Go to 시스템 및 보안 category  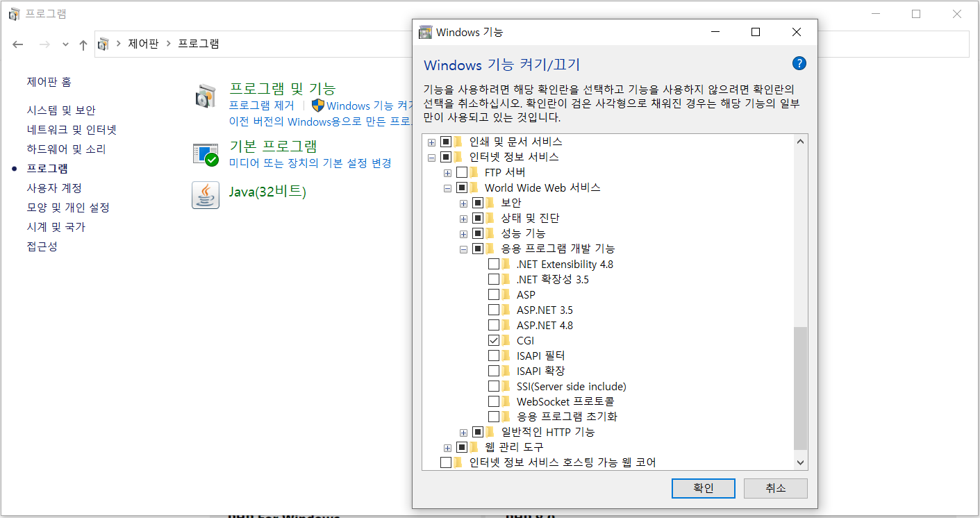61,110
